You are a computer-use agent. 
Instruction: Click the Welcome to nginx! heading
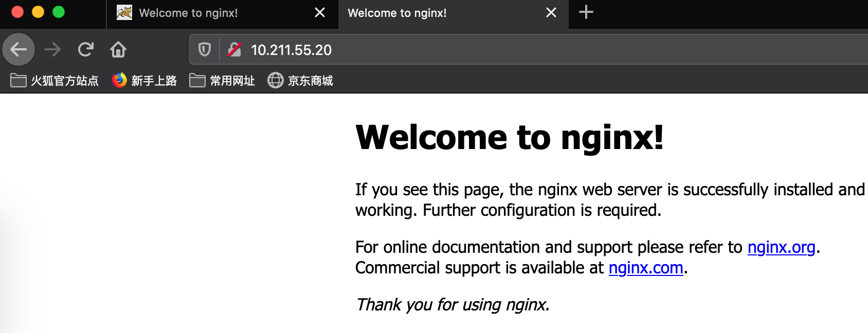click(x=510, y=138)
